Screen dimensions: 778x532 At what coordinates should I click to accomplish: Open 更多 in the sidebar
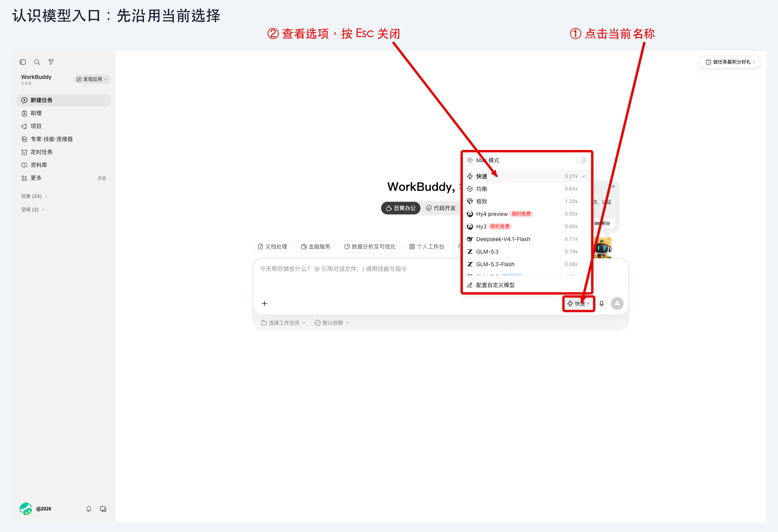64,178
